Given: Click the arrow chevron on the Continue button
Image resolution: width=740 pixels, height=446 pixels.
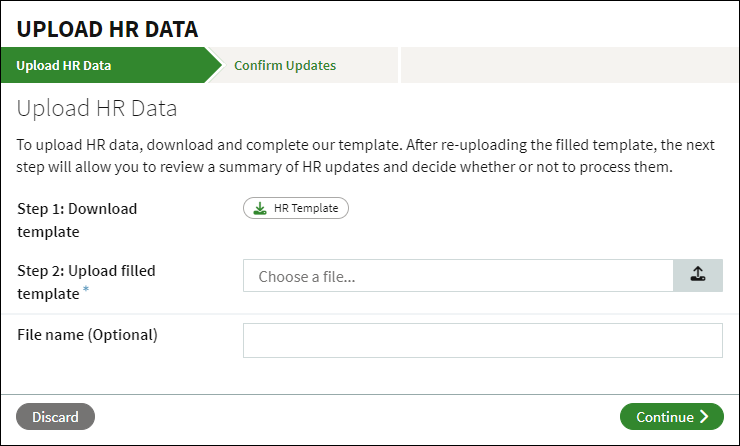Looking at the screenshot, I should pyautogui.click(x=705, y=417).
